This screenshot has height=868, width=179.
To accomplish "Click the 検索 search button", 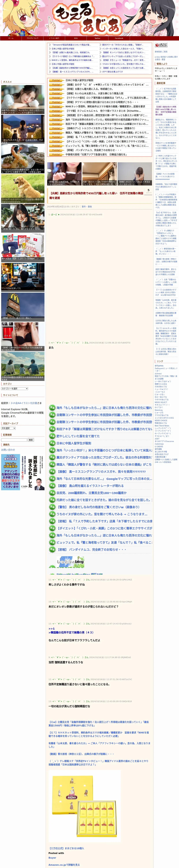I will (31, 440).
